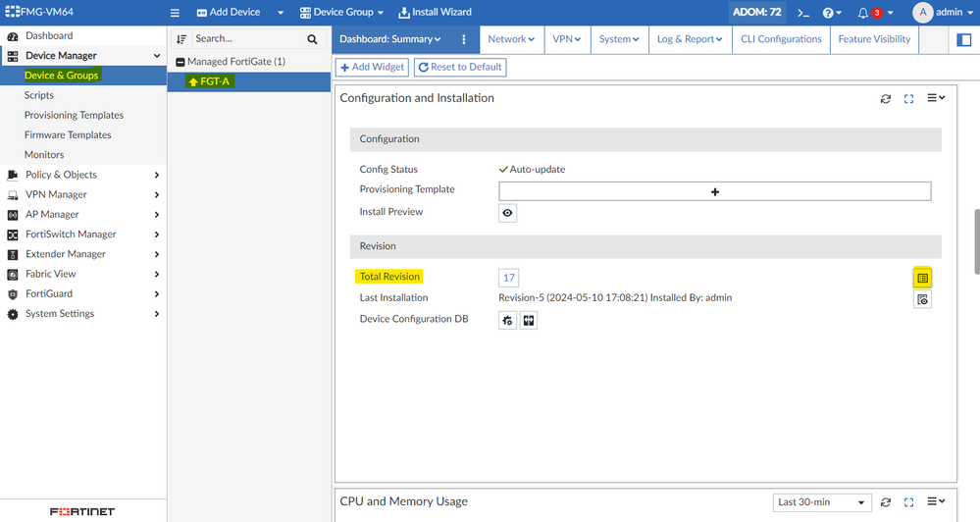Click the View Install Log icon
This screenshot has height=522, width=980.
point(922,299)
